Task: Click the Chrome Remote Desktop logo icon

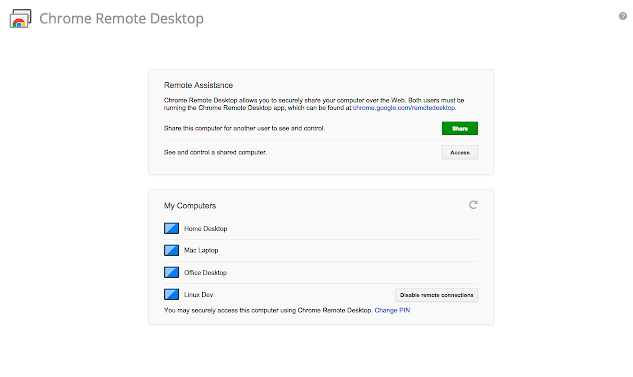Action: [x=20, y=19]
